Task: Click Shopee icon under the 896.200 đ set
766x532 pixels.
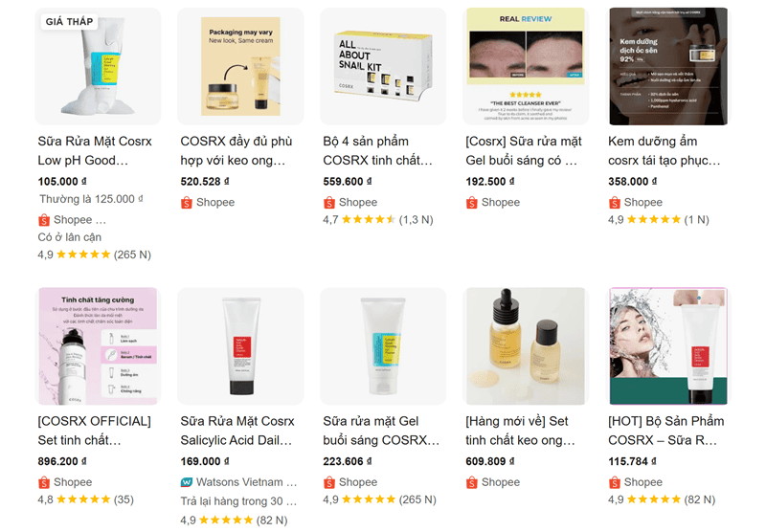Action: pyautogui.click(x=44, y=482)
